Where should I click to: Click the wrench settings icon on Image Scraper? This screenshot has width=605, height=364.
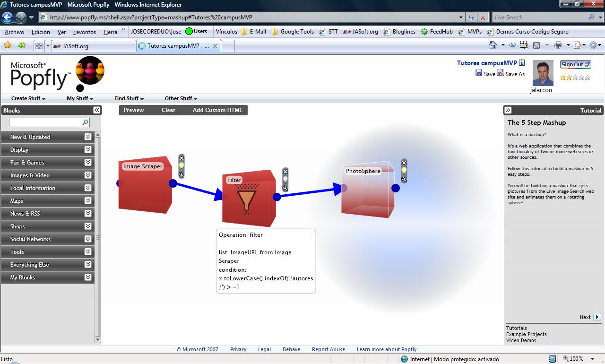(x=181, y=174)
